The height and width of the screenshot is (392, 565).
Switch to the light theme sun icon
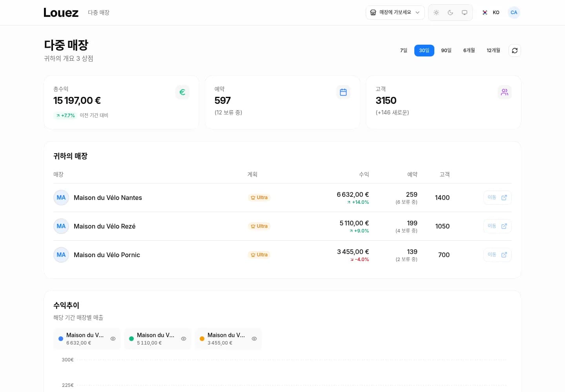(436, 13)
